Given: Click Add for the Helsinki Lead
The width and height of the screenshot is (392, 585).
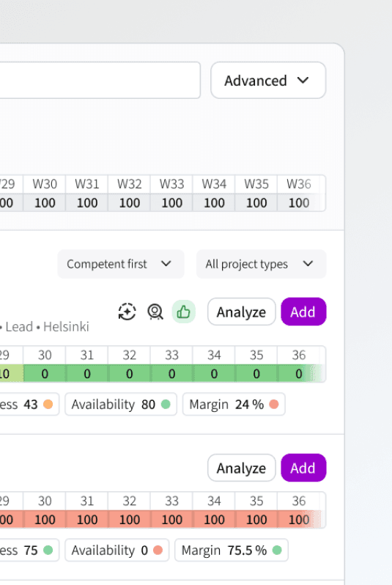Looking at the screenshot, I should (303, 312).
